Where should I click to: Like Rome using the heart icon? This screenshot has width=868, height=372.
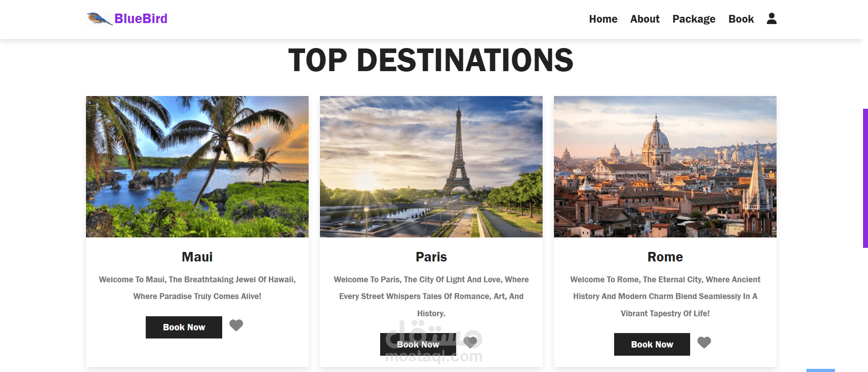(704, 343)
